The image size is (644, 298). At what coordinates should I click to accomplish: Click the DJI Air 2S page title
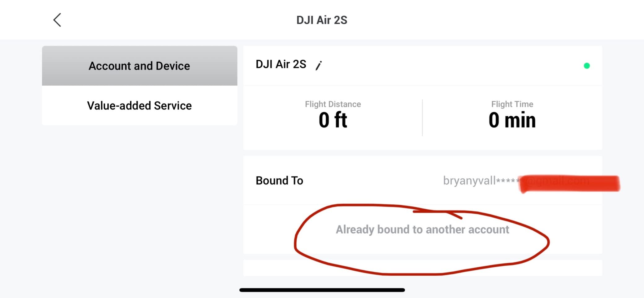pyautogui.click(x=322, y=20)
